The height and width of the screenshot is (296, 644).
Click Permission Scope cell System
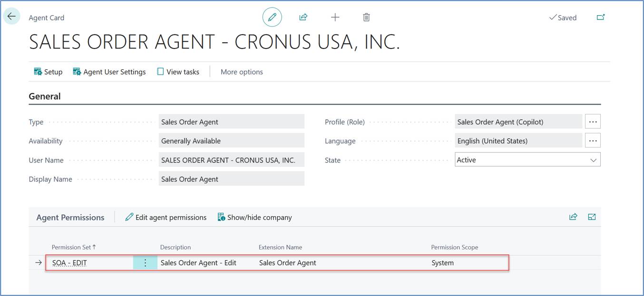coord(442,262)
